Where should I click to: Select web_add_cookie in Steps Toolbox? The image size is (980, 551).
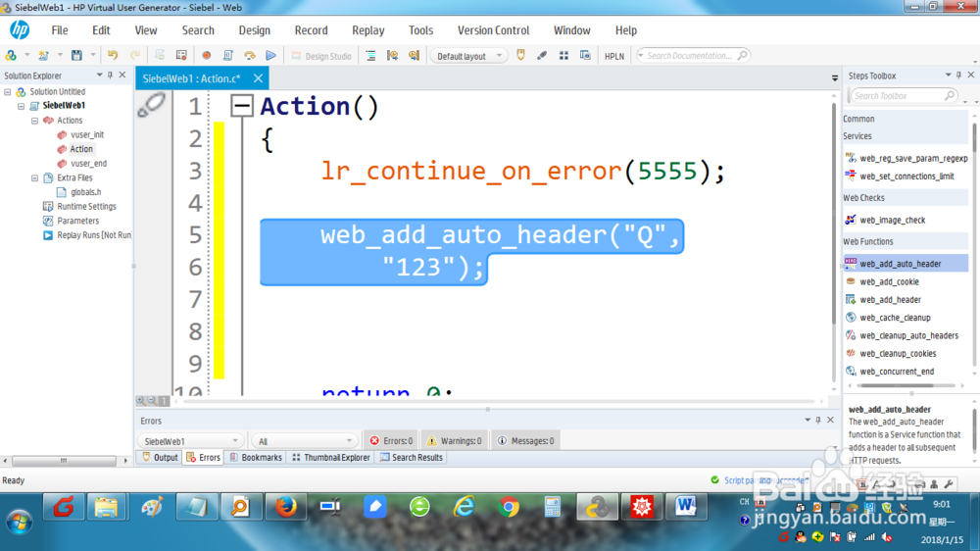[889, 281]
